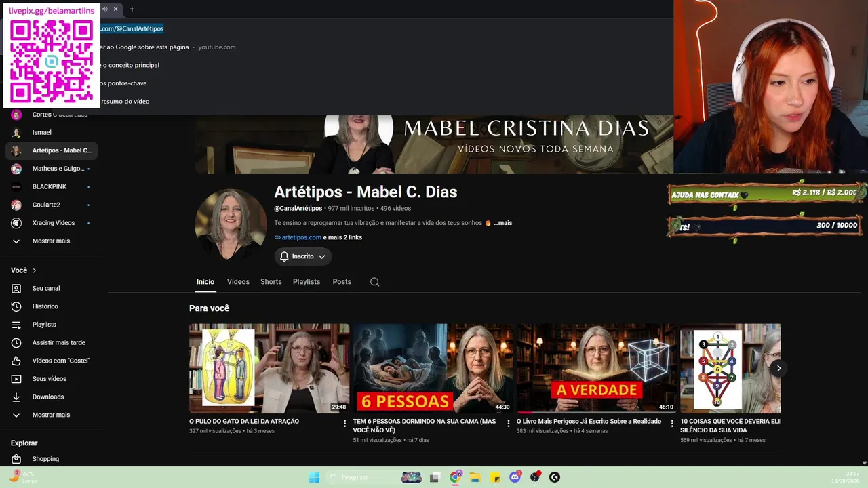Choose 'ao Google sobre esta página' suggestion
The height and width of the screenshot is (488, 868).
pyautogui.click(x=144, y=47)
